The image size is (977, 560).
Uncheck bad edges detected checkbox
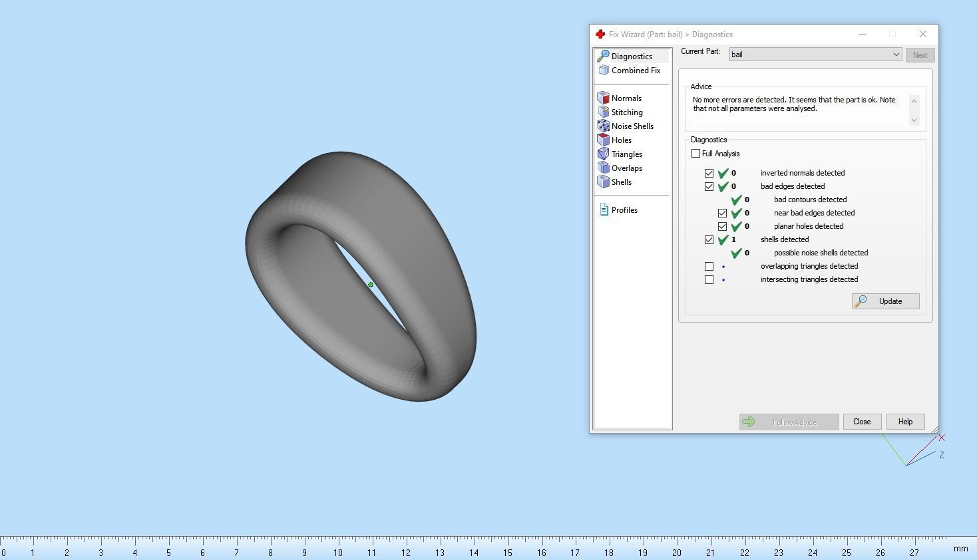(x=709, y=186)
